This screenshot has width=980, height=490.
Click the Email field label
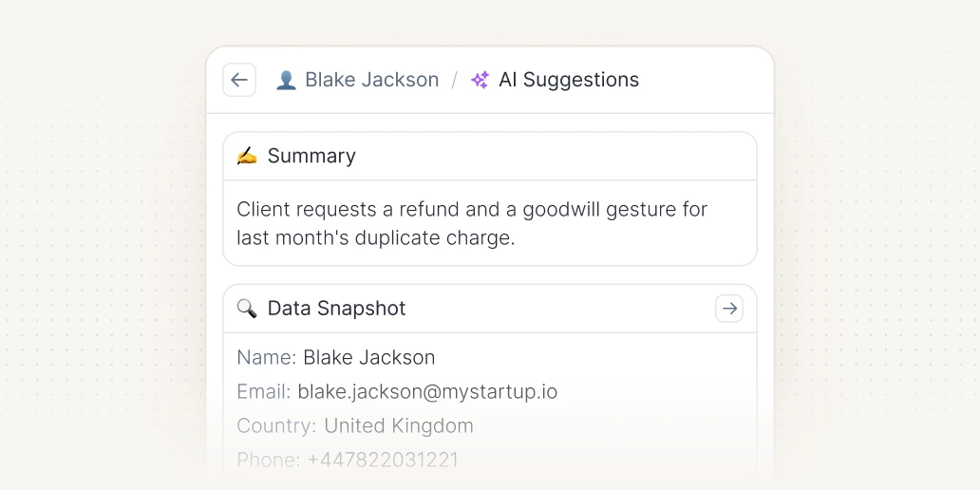[264, 392]
